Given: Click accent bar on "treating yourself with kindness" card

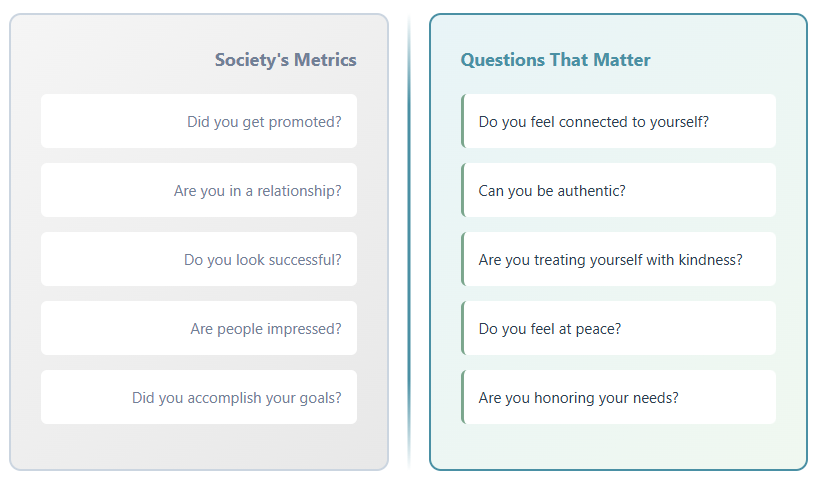Looking at the screenshot, I should 463,259.
